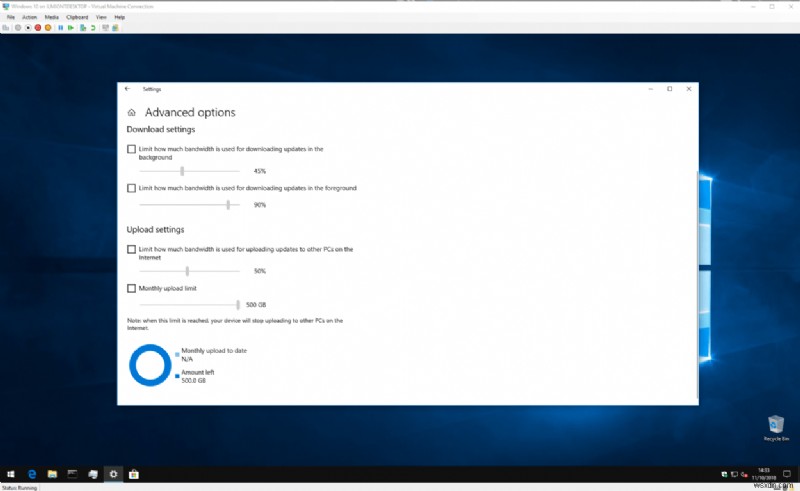Open the Media menu
Viewport: 800px width, 491px height.
click(52, 17)
